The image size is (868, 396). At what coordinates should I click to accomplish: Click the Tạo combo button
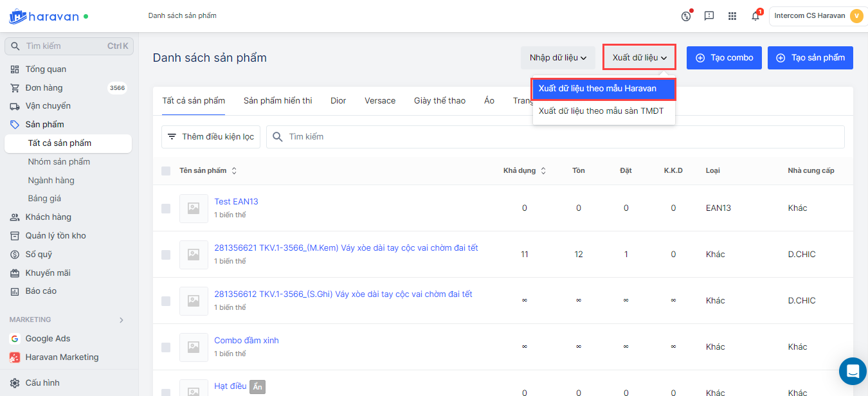pyautogui.click(x=725, y=58)
